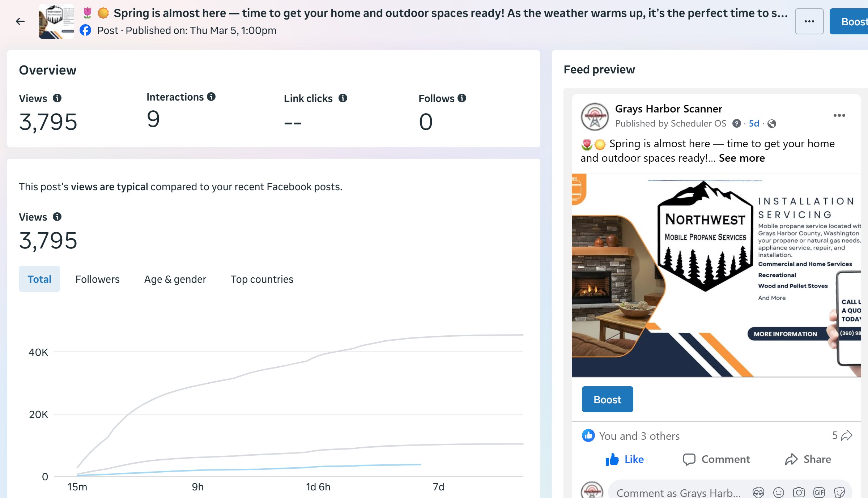Click question mark beside Scheduler OS
Screen dimensions: 868x498
point(736,124)
